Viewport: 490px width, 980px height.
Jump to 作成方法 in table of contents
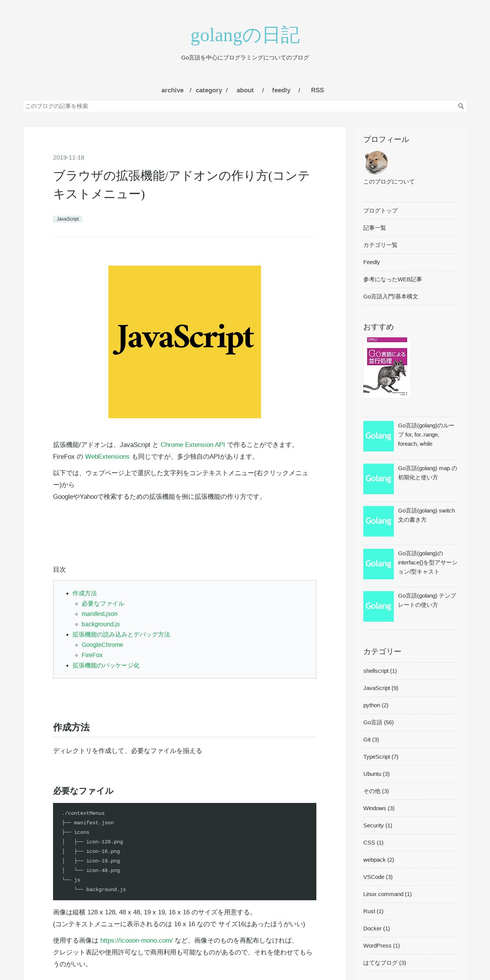[85, 593]
